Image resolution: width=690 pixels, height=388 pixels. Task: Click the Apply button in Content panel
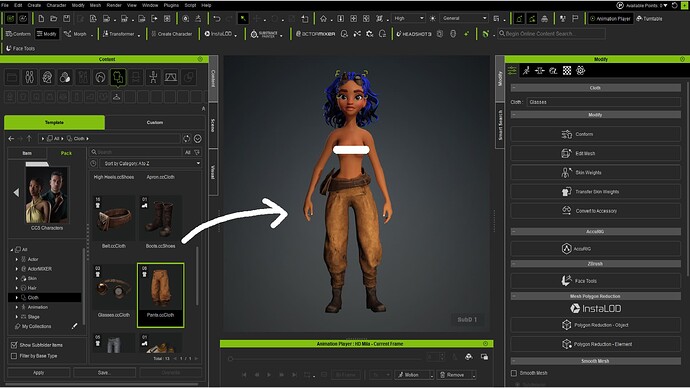[x=39, y=373]
